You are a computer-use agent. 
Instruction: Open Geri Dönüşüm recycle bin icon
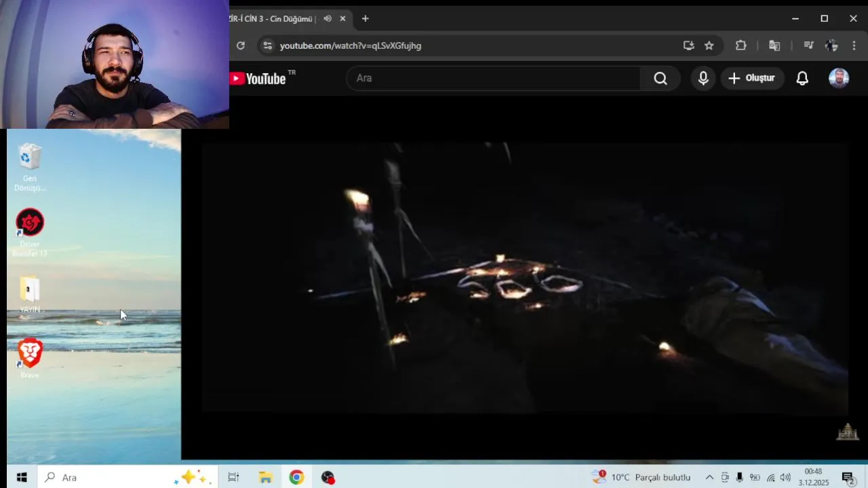pyautogui.click(x=30, y=167)
